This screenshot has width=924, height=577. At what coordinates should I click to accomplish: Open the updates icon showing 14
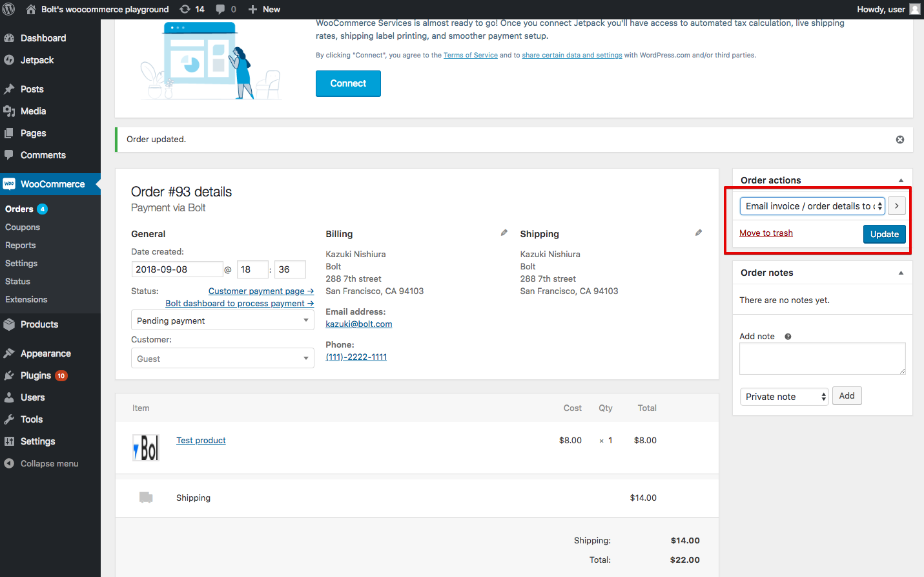(x=185, y=9)
